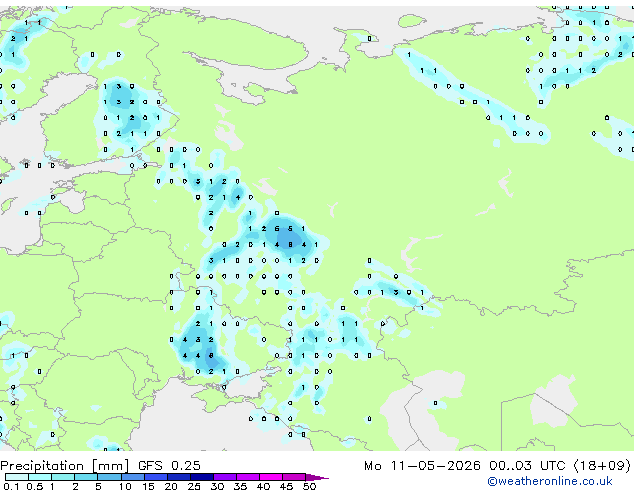The height and width of the screenshot is (490, 634).
Task: Click the 15–20 mm legend color box
Action: tap(156, 477)
